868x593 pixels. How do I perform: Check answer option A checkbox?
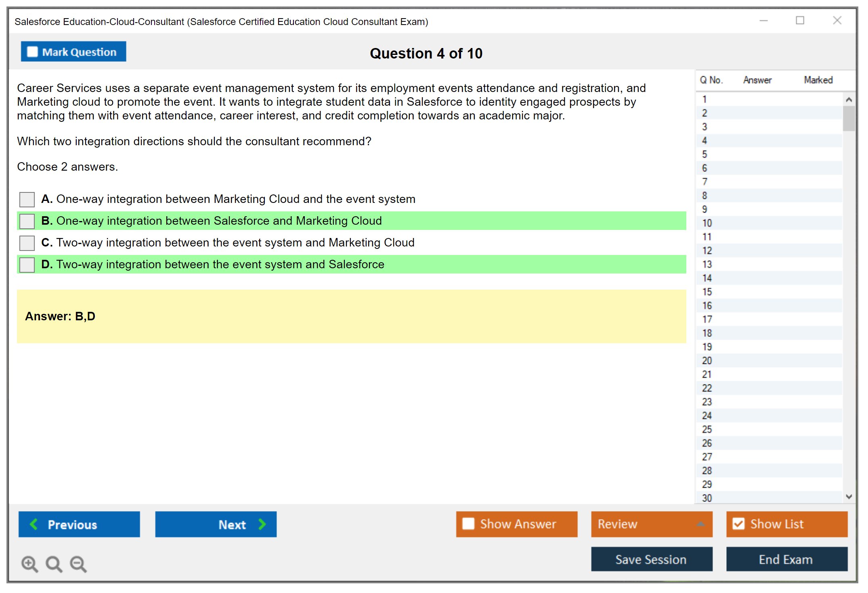27,199
